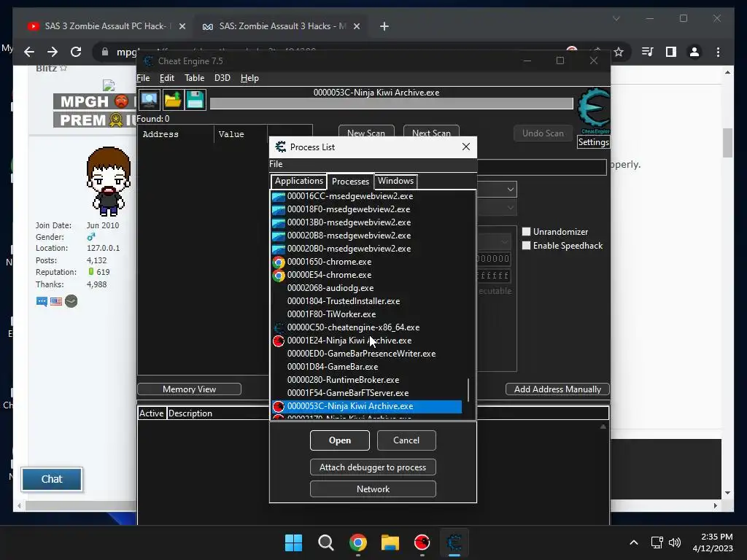The image size is (747, 560).
Task: Toggle Enable Speedhack checkbox
Action: (x=526, y=246)
